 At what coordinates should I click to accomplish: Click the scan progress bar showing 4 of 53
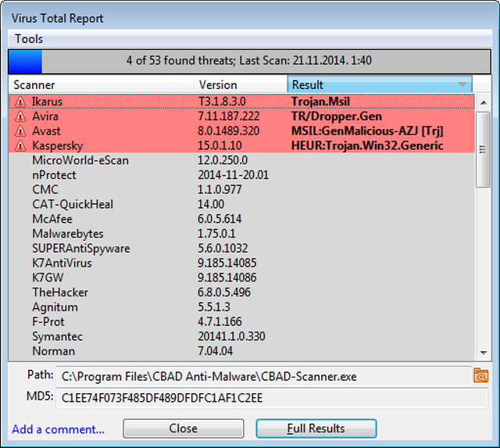pos(250,61)
